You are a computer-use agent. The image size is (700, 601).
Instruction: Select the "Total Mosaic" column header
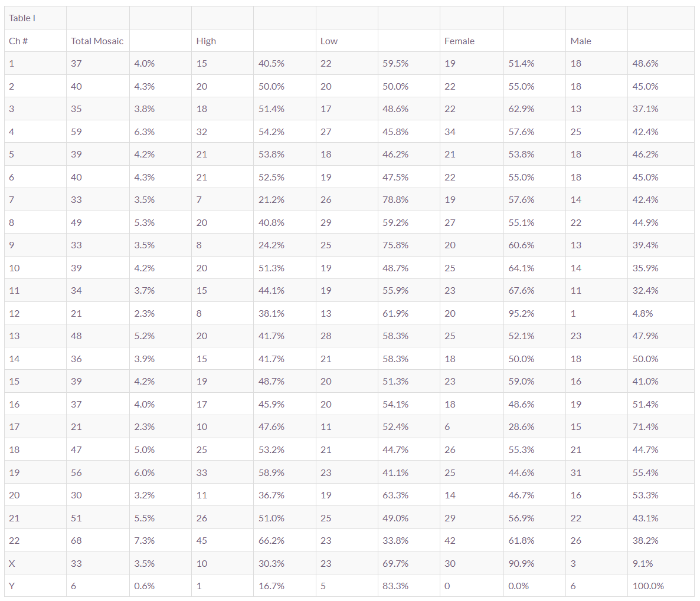point(97,41)
